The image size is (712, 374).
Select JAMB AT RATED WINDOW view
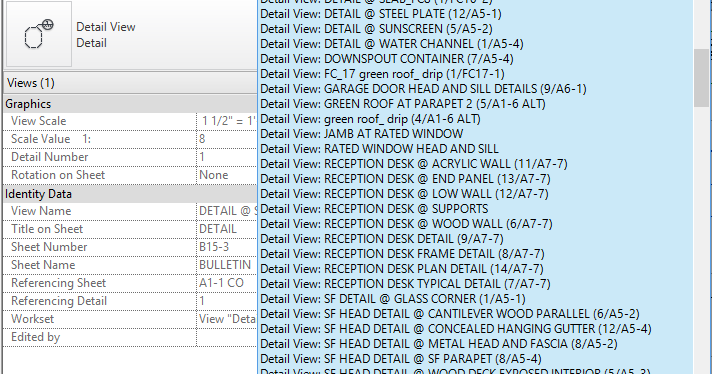[361, 134]
